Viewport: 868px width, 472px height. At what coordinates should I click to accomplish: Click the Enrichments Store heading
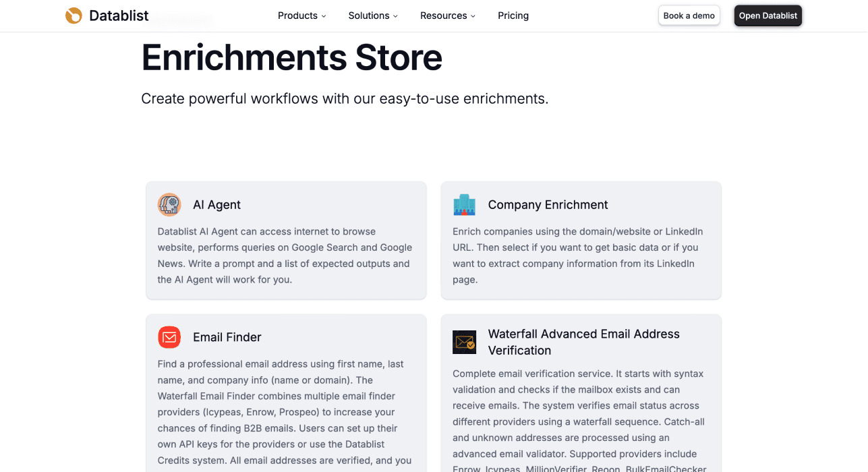coord(291,59)
